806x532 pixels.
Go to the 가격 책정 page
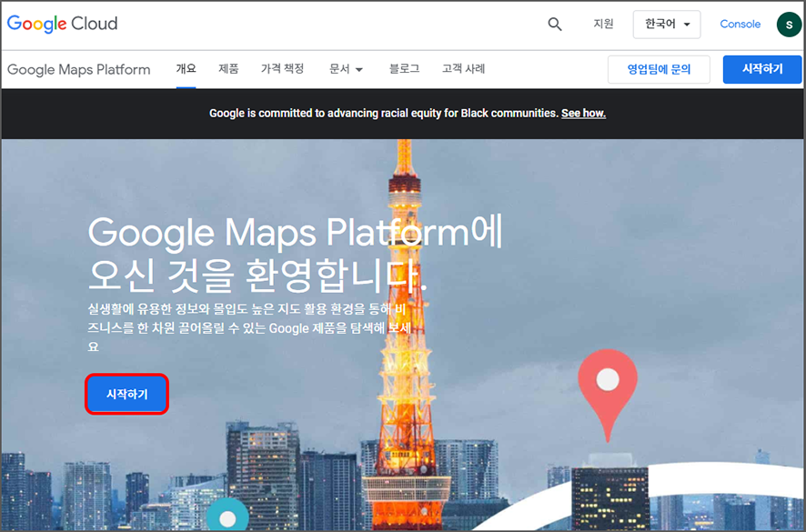click(282, 69)
